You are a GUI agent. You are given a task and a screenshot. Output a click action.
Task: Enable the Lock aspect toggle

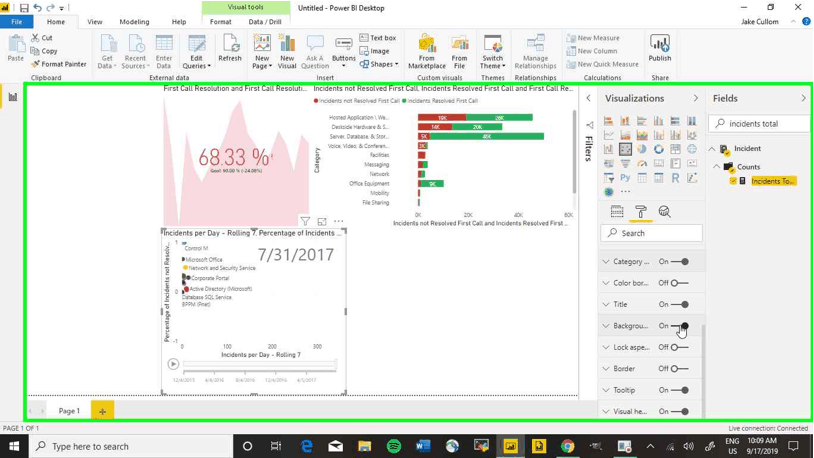(x=680, y=347)
